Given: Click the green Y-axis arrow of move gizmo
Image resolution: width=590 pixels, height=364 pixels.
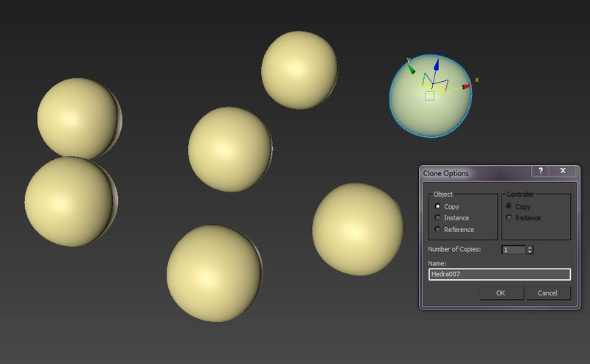Looking at the screenshot, I should (x=412, y=69).
